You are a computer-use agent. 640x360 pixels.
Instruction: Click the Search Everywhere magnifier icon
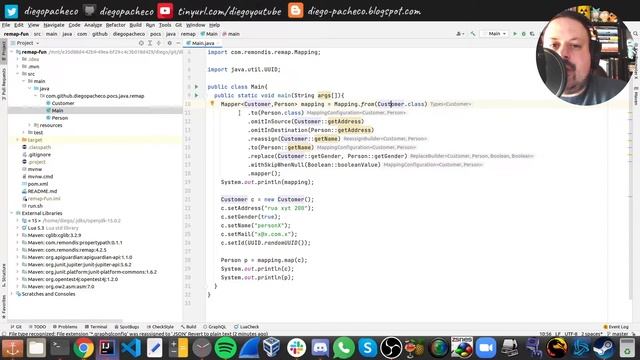(635, 34)
